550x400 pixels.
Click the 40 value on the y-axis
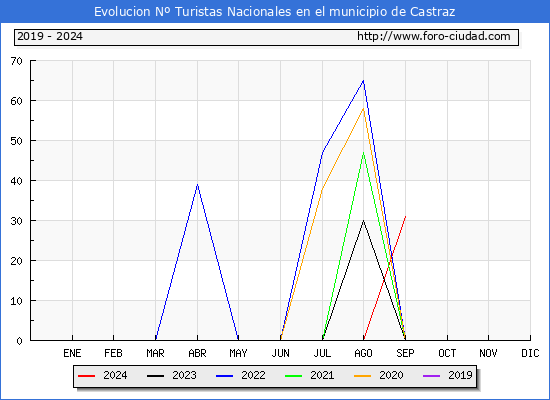pyautogui.click(x=16, y=181)
